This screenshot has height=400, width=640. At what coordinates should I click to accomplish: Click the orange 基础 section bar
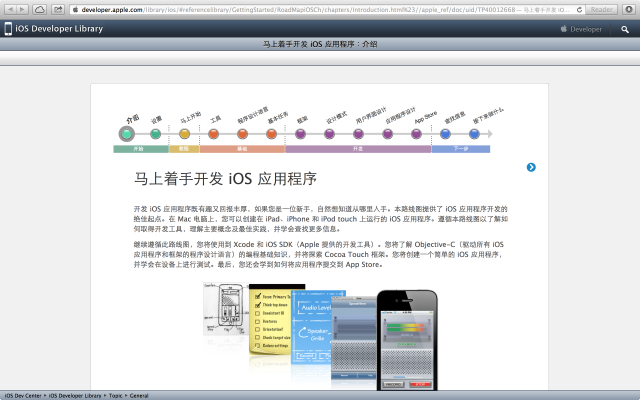tap(242, 149)
